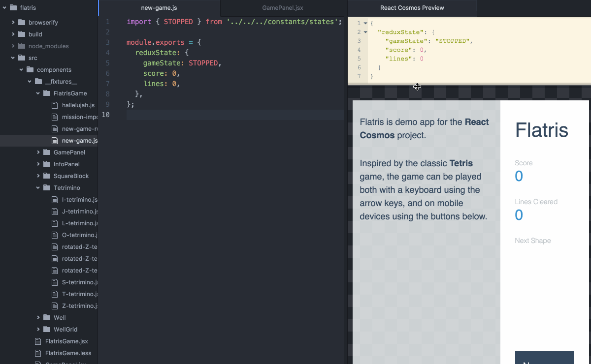Click the build folder icon
The width and height of the screenshot is (591, 364).
click(21, 34)
